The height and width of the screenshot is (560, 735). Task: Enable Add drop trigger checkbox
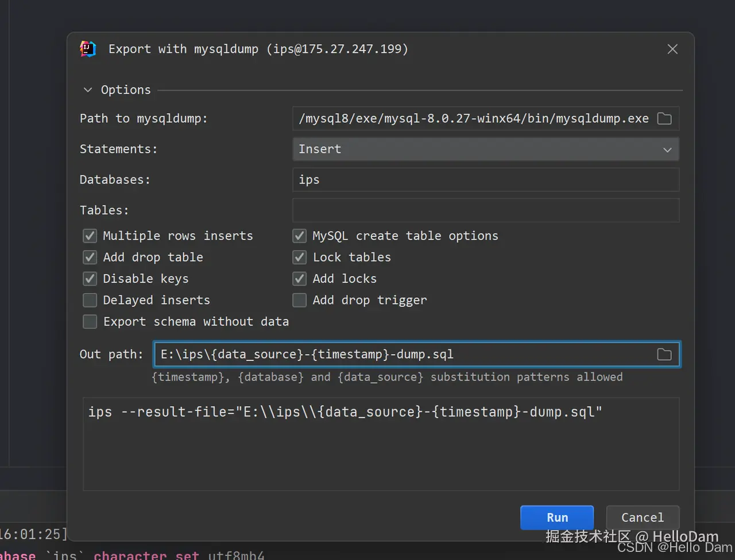point(300,300)
